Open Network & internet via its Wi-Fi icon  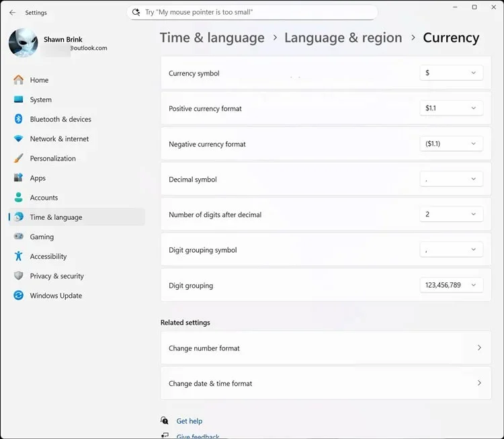(18, 139)
